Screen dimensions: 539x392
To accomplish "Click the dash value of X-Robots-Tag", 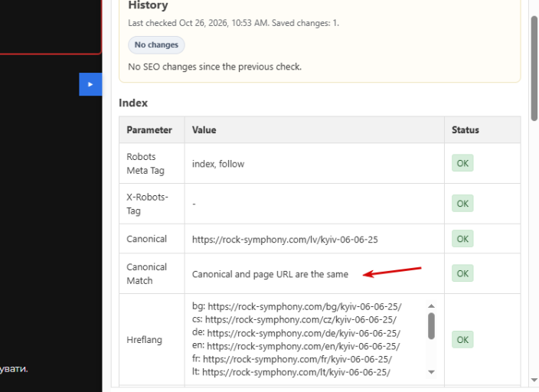I will point(194,204).
